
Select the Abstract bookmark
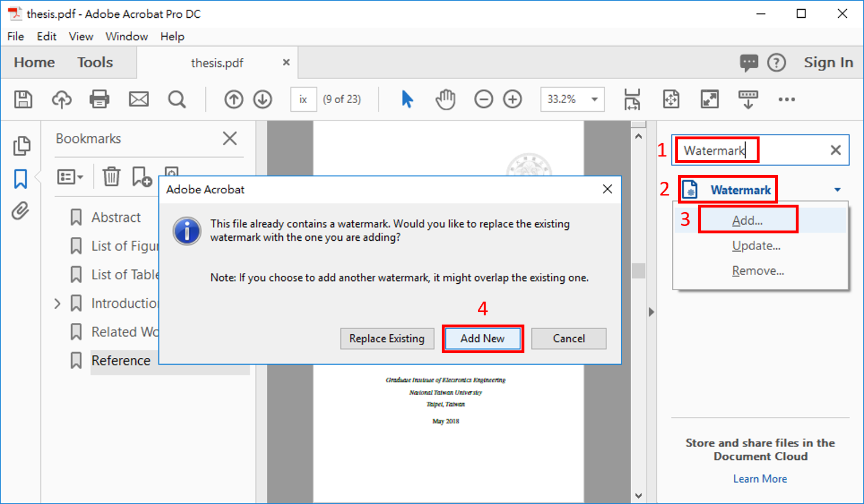(116, 217)
